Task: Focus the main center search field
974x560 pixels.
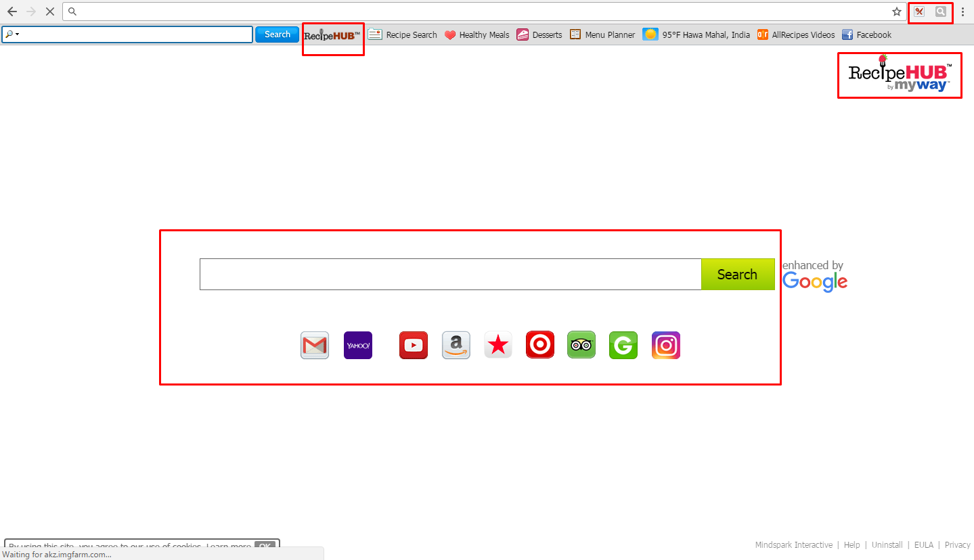Action: [x=450, y=274]
